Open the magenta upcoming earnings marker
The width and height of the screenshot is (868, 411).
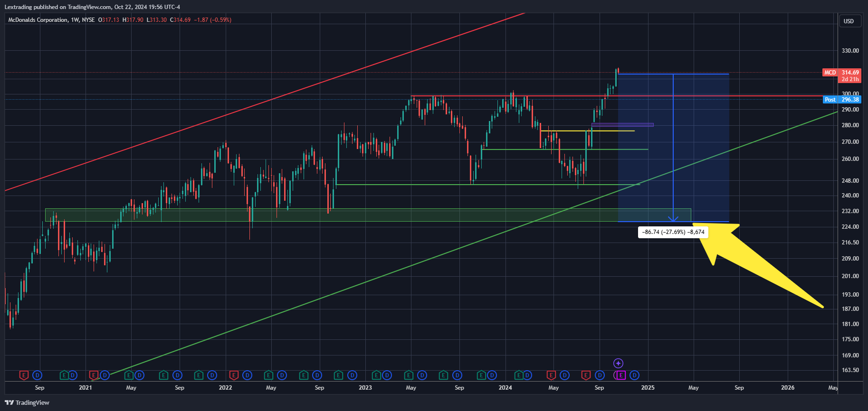pyautogui.click(x=620, y=375)
